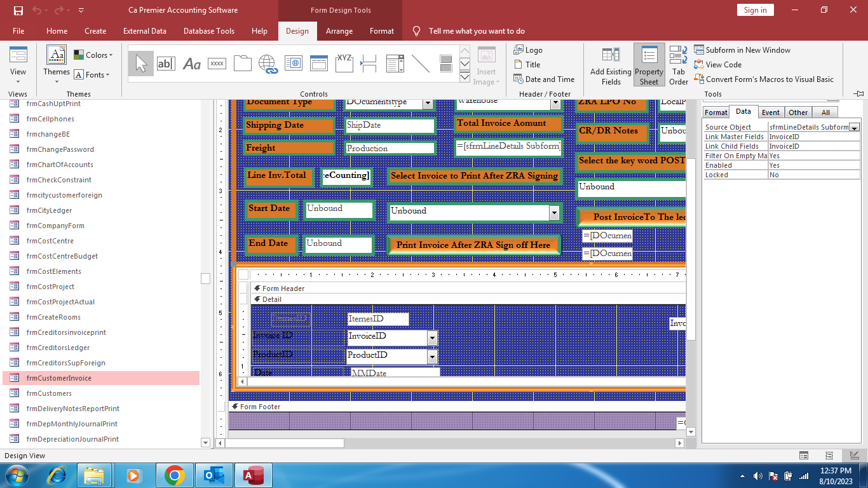
Task: Save using the Quick Access floppy icon
Action: point(18,10)
